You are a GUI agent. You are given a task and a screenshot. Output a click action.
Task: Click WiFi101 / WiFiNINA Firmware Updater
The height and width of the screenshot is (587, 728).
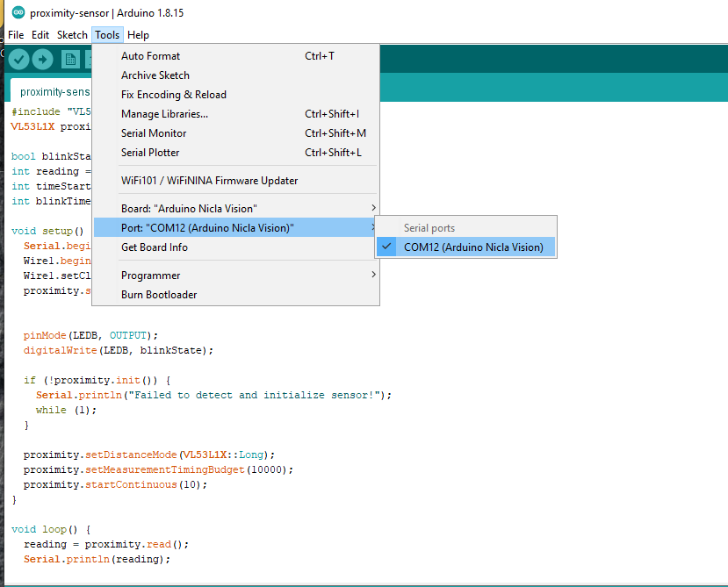[209, 181]
